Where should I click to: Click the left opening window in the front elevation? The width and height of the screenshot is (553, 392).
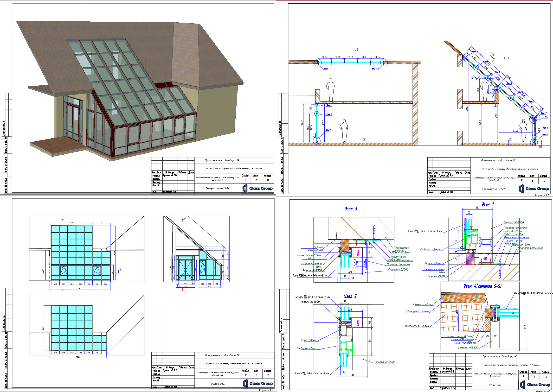tap(64, 270)
